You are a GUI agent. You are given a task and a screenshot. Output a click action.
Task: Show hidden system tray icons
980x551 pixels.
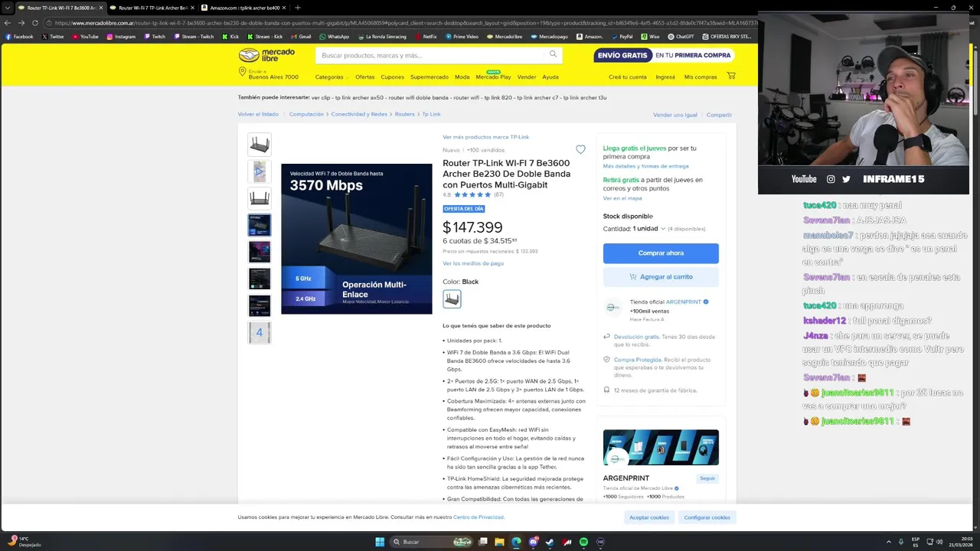point(888,542)
